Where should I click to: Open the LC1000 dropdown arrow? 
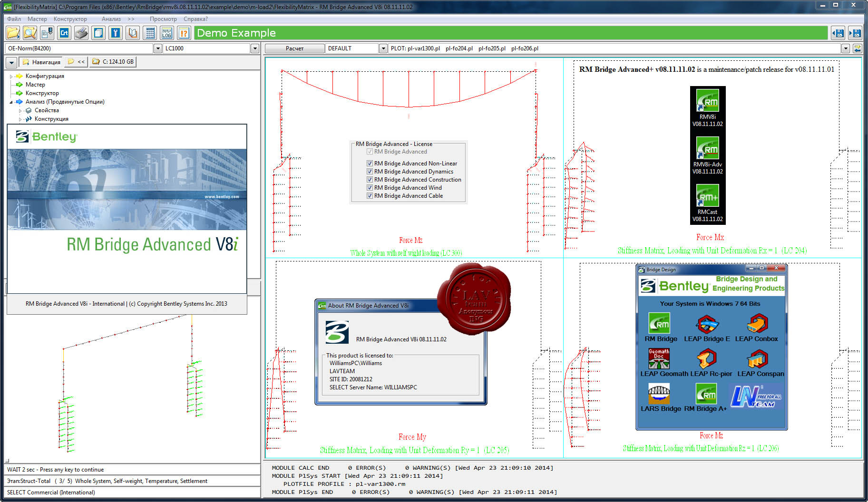[254, 48]
